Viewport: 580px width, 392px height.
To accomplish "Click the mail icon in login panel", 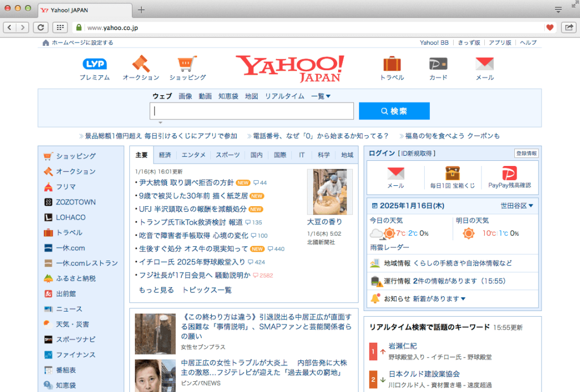I will click(x=395, y=173).
